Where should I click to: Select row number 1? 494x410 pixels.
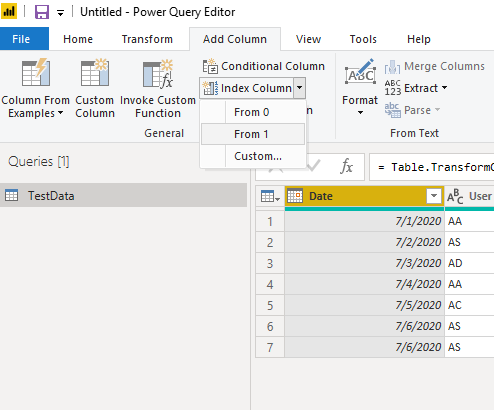click(x=270, y=221)
